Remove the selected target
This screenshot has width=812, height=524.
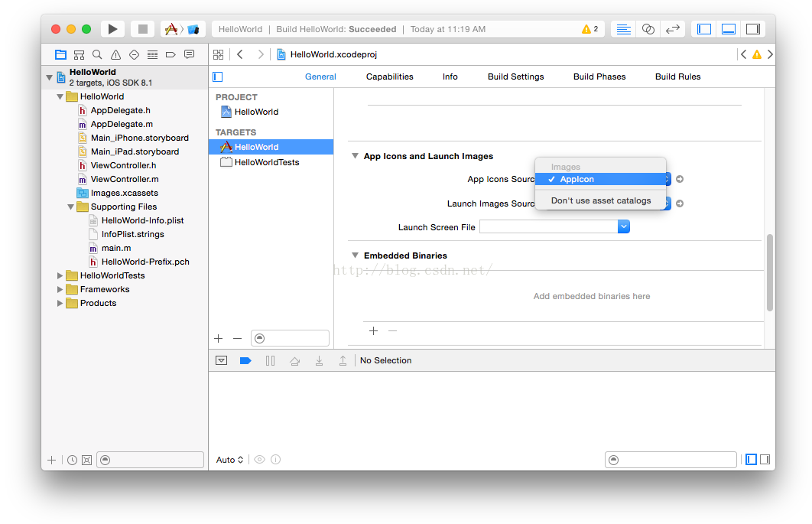[x=237, y=338]
